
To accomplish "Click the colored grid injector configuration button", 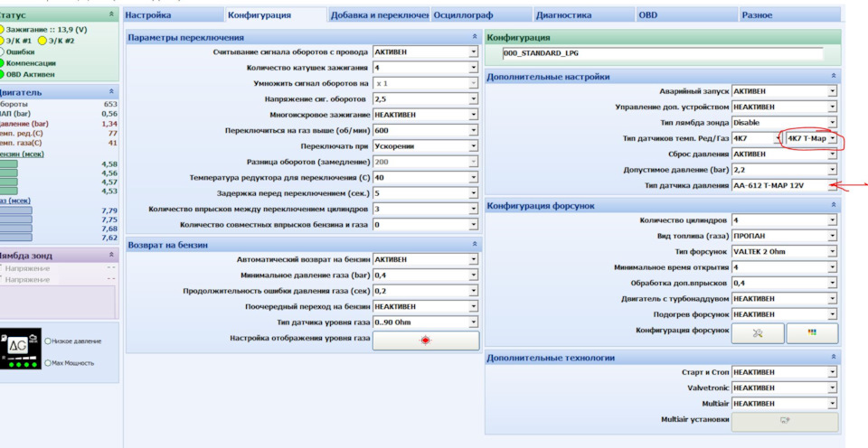I will [812, 333].
